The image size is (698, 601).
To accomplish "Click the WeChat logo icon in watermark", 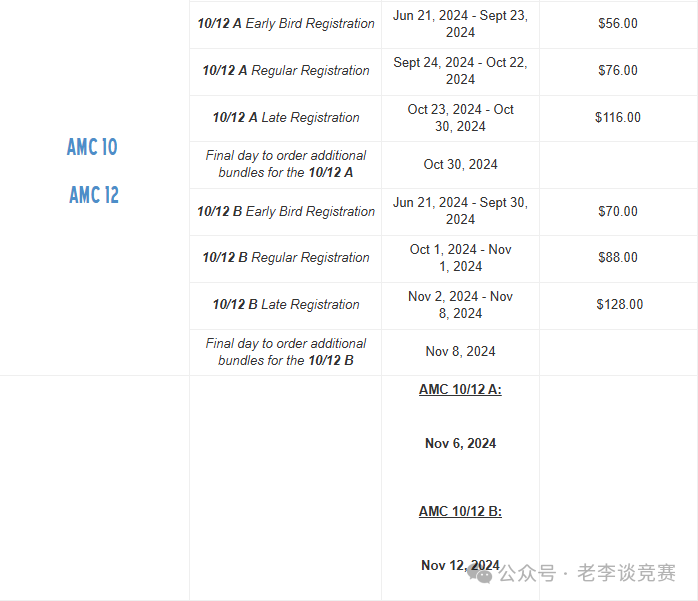I will (x=480, y=574).
